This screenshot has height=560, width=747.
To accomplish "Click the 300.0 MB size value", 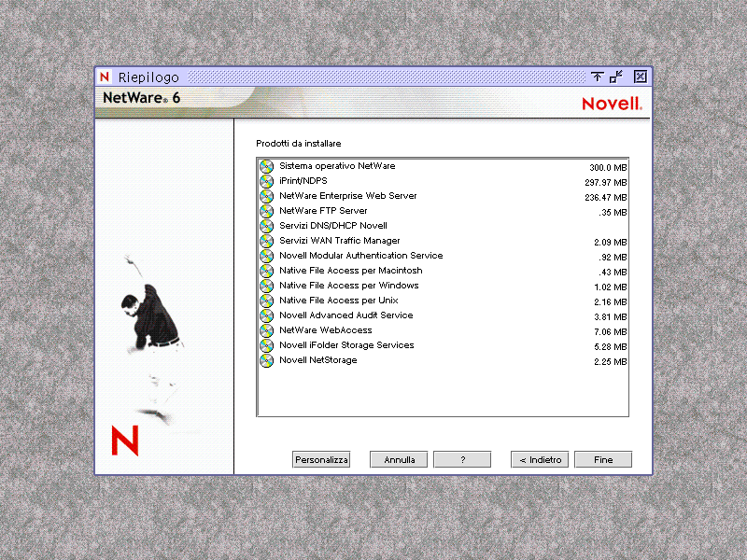I will [x=608, y=168].
